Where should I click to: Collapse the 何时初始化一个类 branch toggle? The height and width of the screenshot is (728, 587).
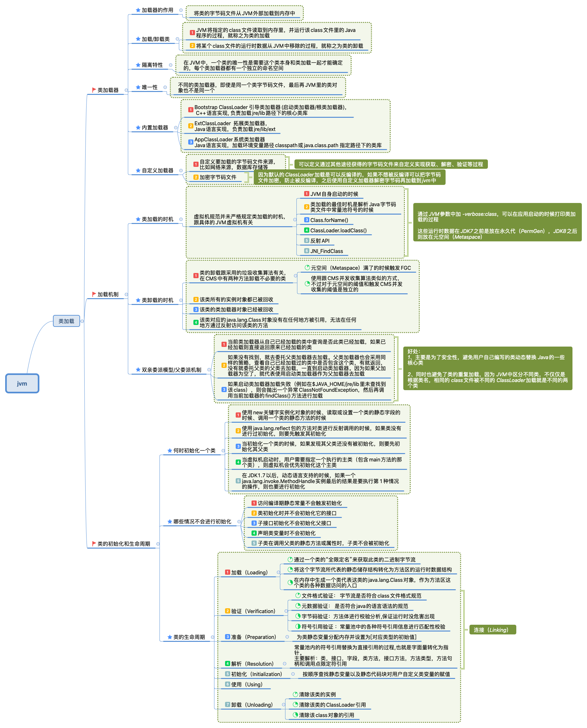pyautogui.click(x=223, y=451)
